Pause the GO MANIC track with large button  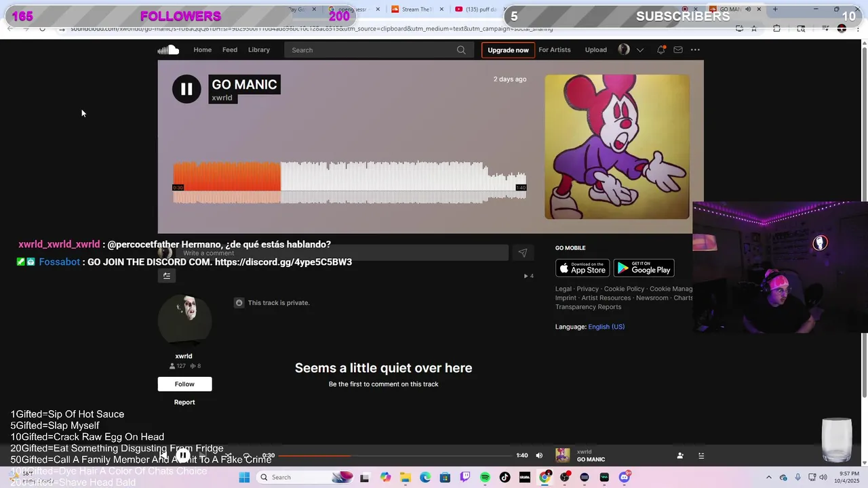click(186, 89)
